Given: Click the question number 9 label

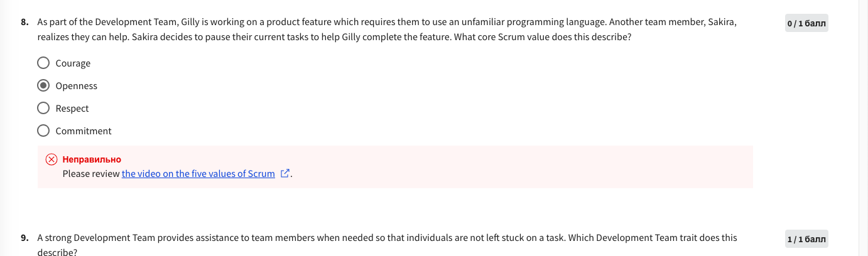Looking at the screenshot, I should [24, 238].
